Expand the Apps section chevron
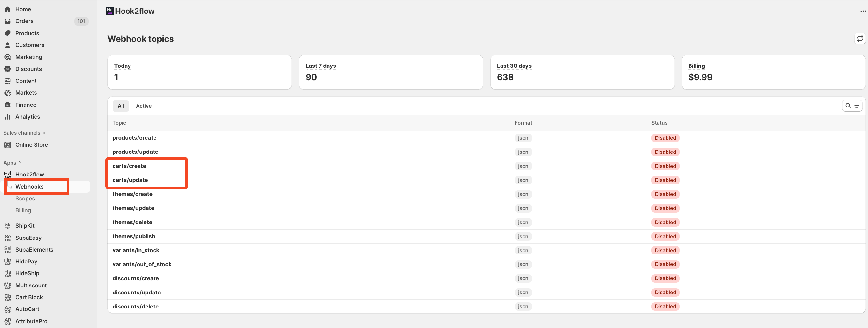Screen dimensions: 868x328 tap(20, 163)
